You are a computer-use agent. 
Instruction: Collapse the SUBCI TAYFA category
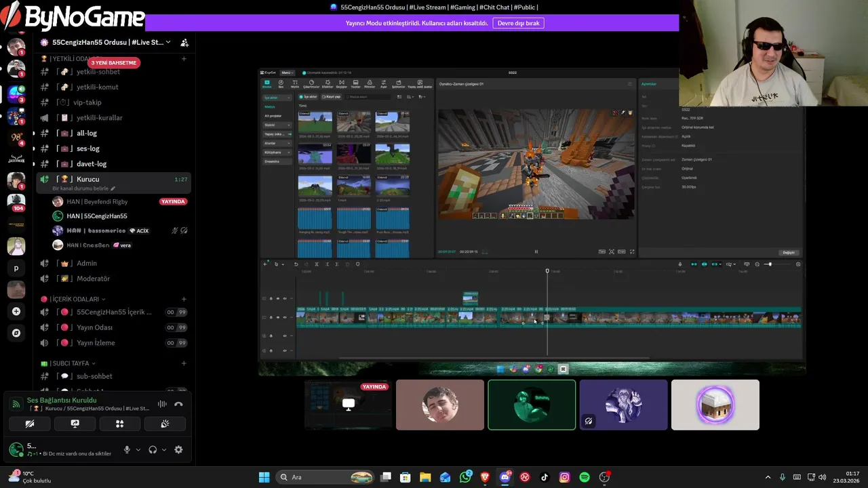point(68,363)
